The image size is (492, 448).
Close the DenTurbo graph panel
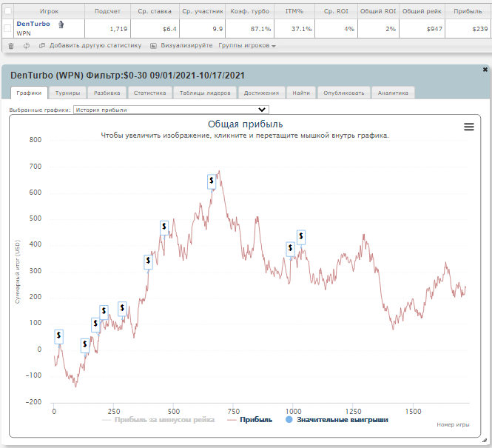pos(485,70)
